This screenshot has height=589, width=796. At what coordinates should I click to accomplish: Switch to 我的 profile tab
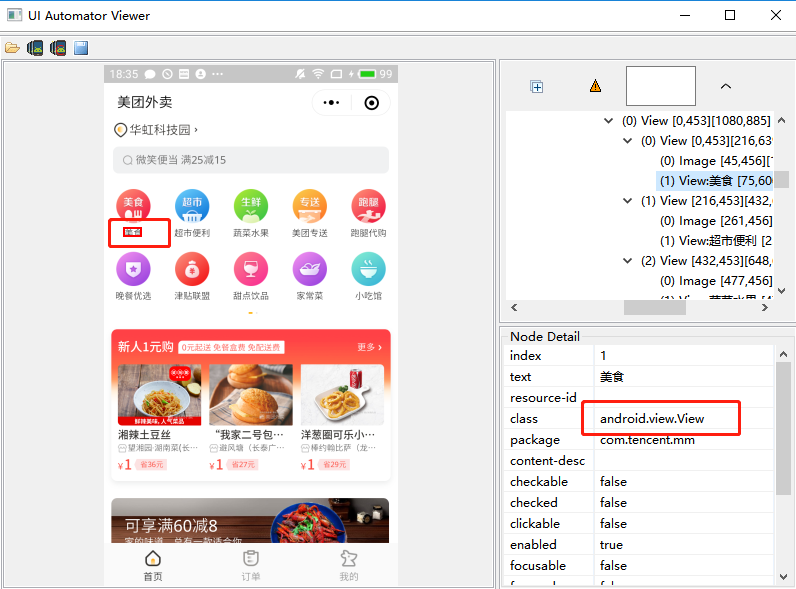[x=349, y=565]
